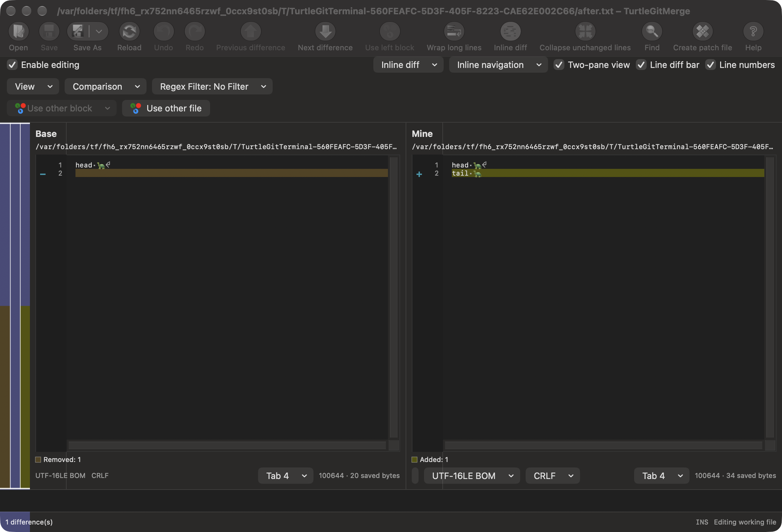
Task: Click the Use other file button
Action: 166,108
